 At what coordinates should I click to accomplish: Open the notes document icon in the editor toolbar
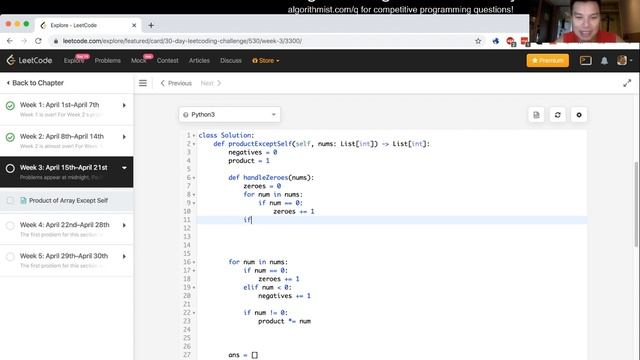pyautogui.click(x=536, y=115)
